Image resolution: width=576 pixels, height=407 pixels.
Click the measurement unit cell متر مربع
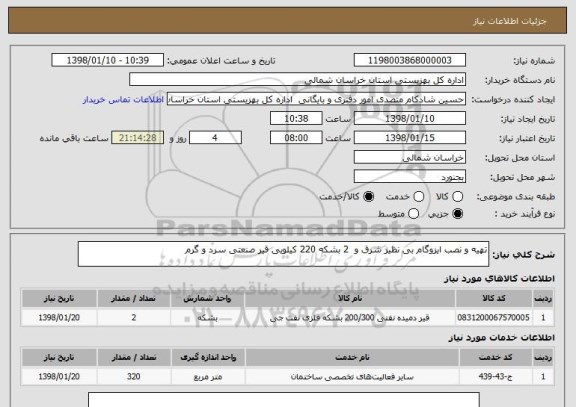(x=208, y=377)
